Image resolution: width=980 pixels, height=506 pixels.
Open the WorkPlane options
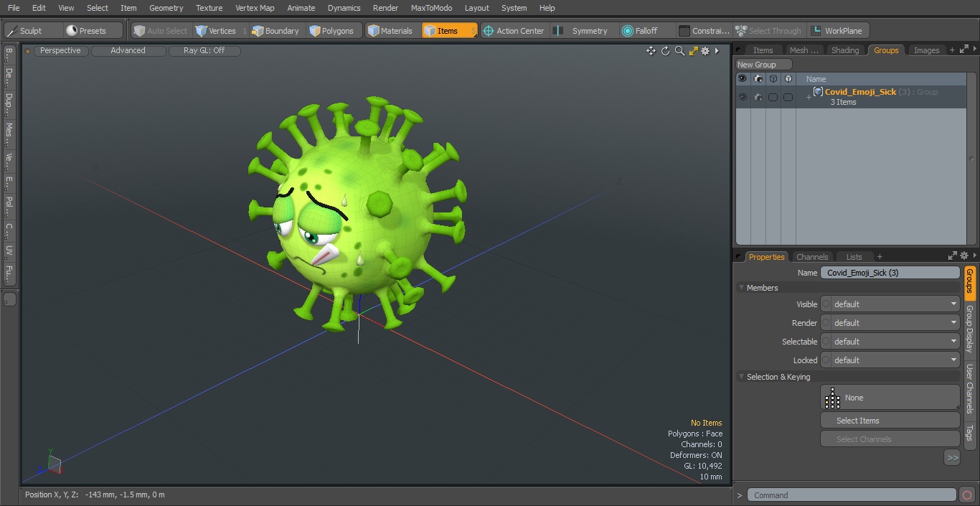(838, 31)
